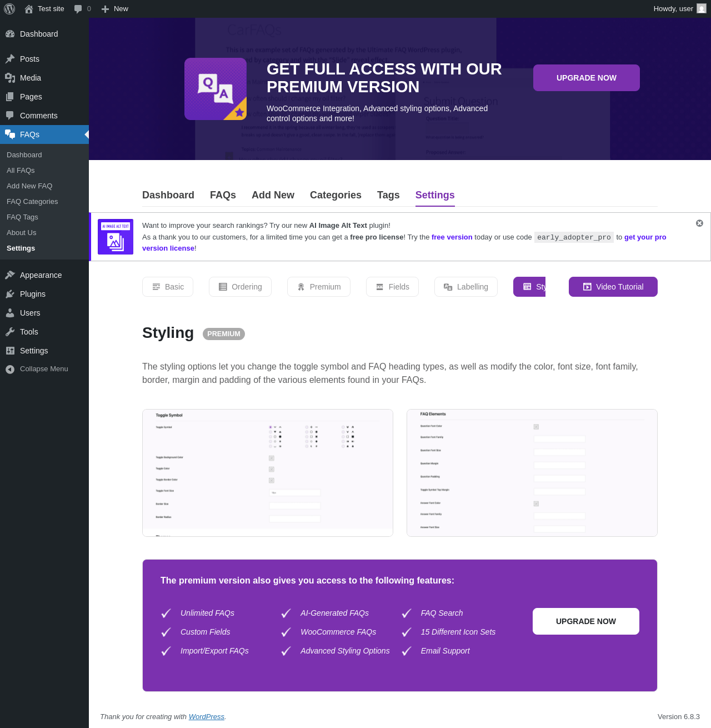Select the Ordering settings section
Screen dimensions: 711x728
pos(240,287)
